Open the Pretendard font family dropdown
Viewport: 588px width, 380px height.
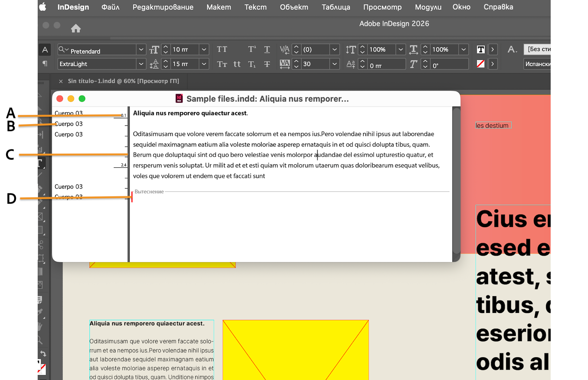[x=141, y=50]
